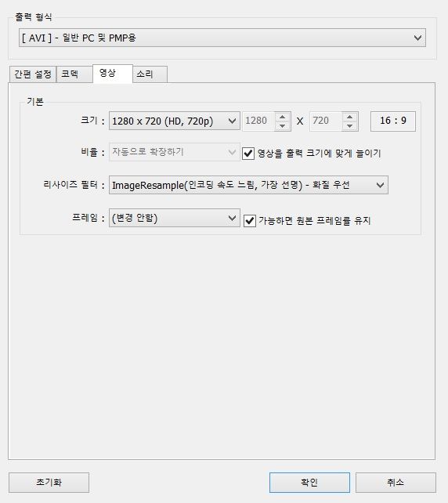Image resolution: width=448 pixels, height=503 pixels.
Task: Click the height field showing 720
Action: [x=326, y=121]
